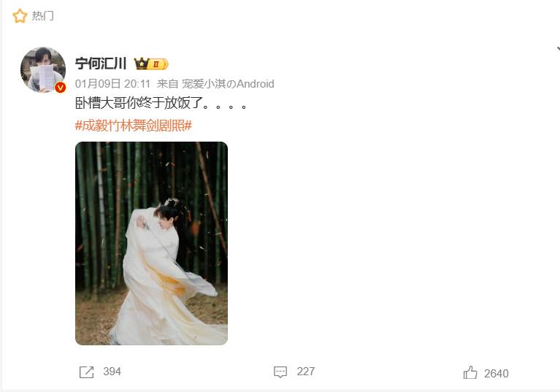Open the 宁何汇川 username link
The height and width of the screenshot is (392, 560).
(x=101, y=64)
